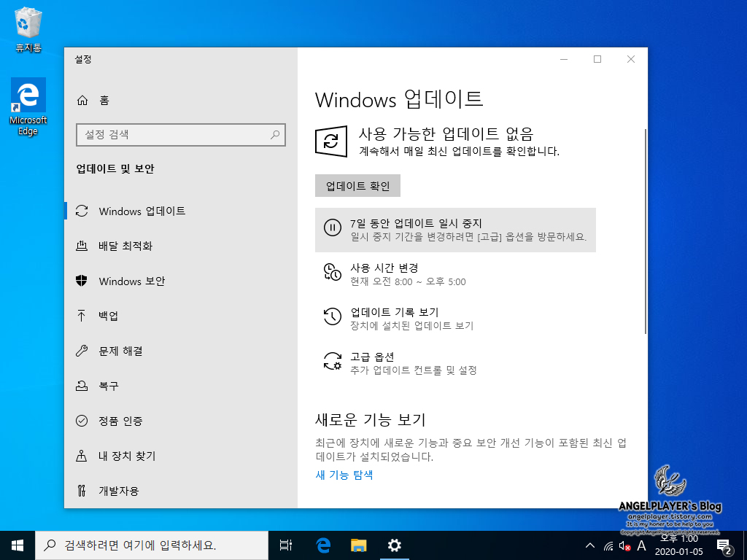
Task: Click the 복구 recovery icon
Action: (82, 386)
